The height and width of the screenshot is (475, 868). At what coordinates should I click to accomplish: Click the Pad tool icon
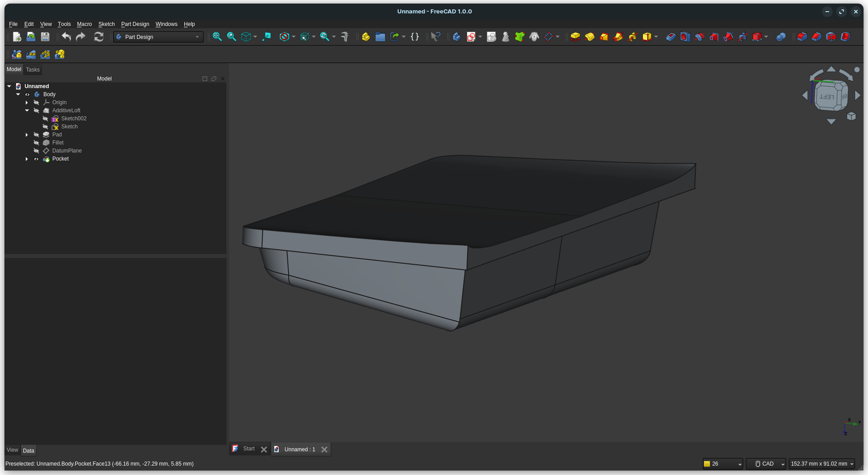pyautogui.click(x=575, y=37)
